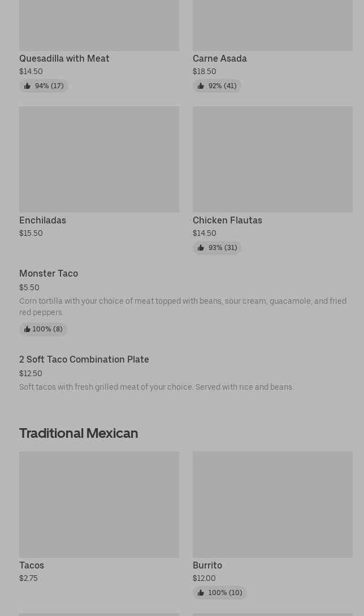Click the Traditional Mexican section heading
The image size is (364, 616).
pyautogui.click(x=79, y=433)
